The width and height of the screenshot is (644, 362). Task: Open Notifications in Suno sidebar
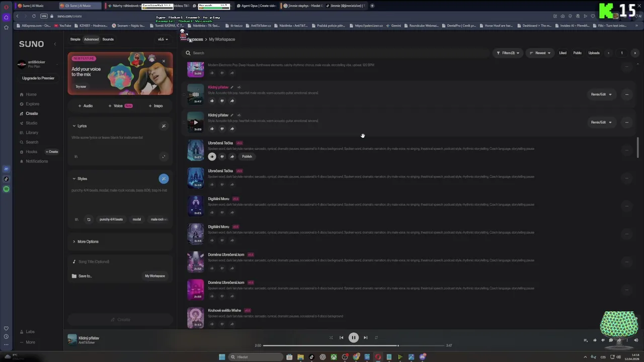[x=34, y=161]
